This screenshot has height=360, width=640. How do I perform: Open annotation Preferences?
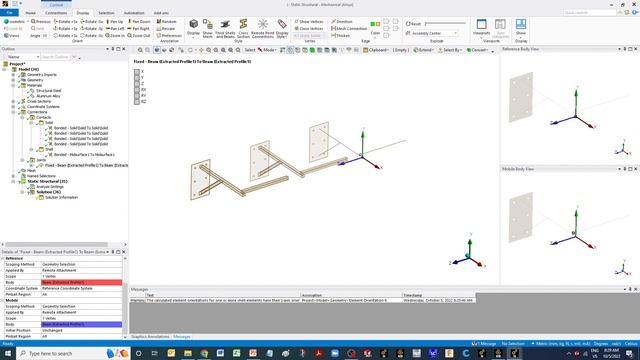tap(169, 36)
